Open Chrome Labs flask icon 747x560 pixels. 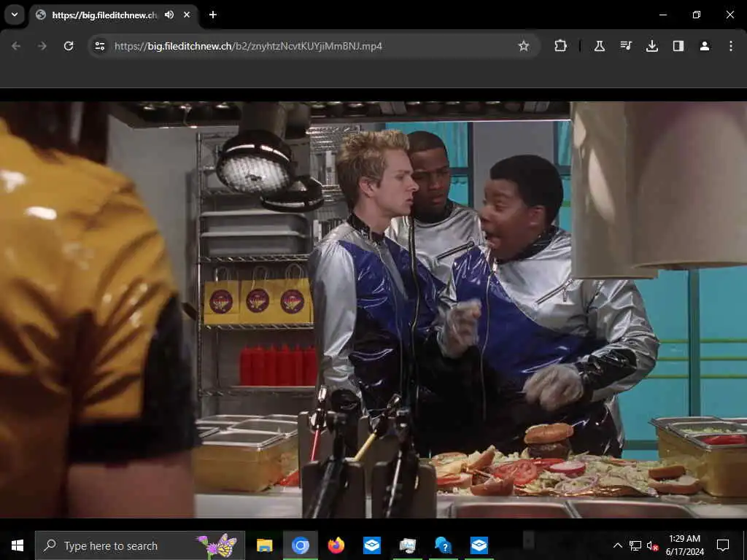point(600,46)
